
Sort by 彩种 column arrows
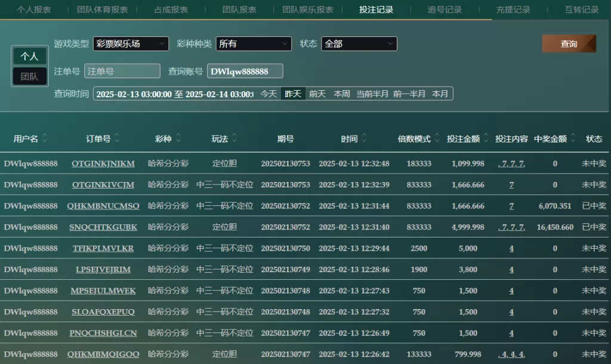(x=178, y=138)
